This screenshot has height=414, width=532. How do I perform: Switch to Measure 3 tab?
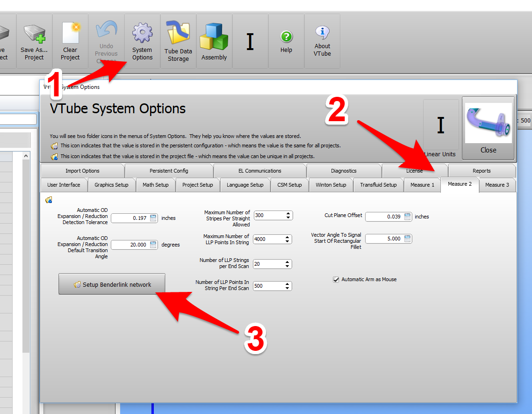pos(497,185)
